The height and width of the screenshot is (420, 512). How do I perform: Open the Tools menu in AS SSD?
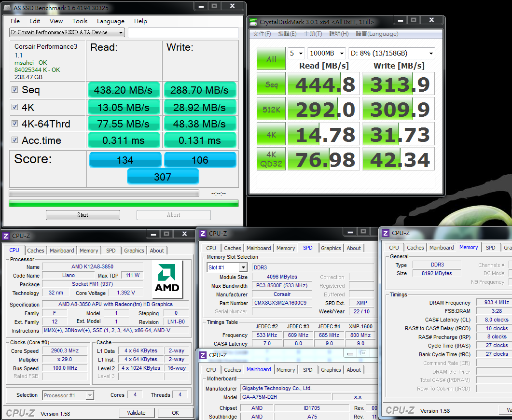(x=80, y=21)
